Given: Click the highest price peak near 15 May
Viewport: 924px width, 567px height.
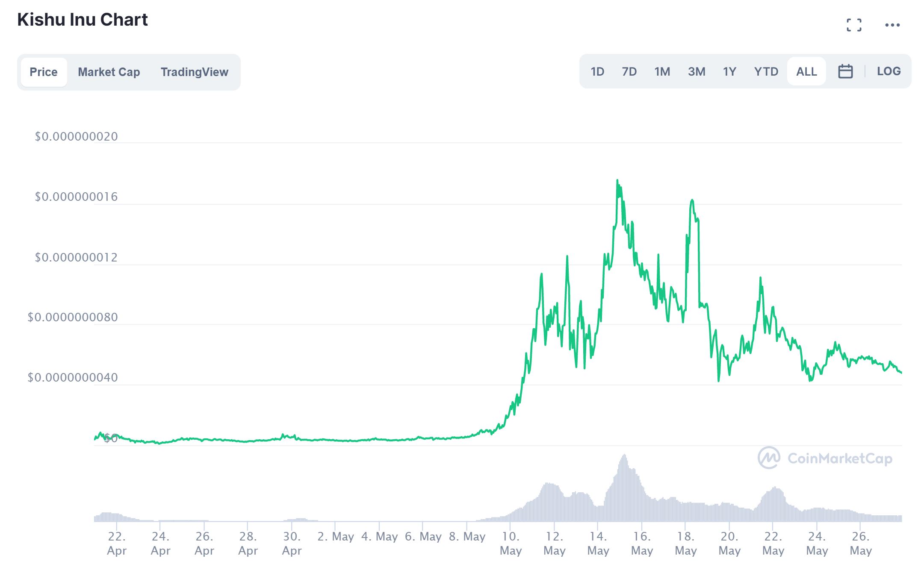Looking at the screenshot, I should click(x=617, y=181).
